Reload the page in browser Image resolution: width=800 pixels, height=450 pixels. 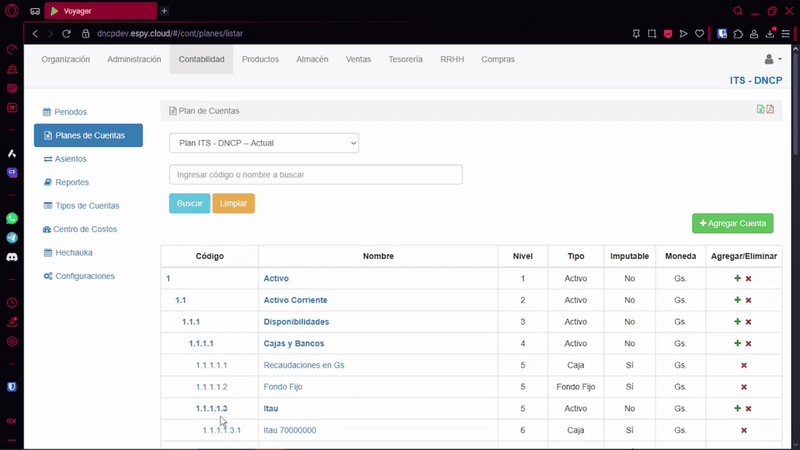pyautogui.click(x=67, y=33)
